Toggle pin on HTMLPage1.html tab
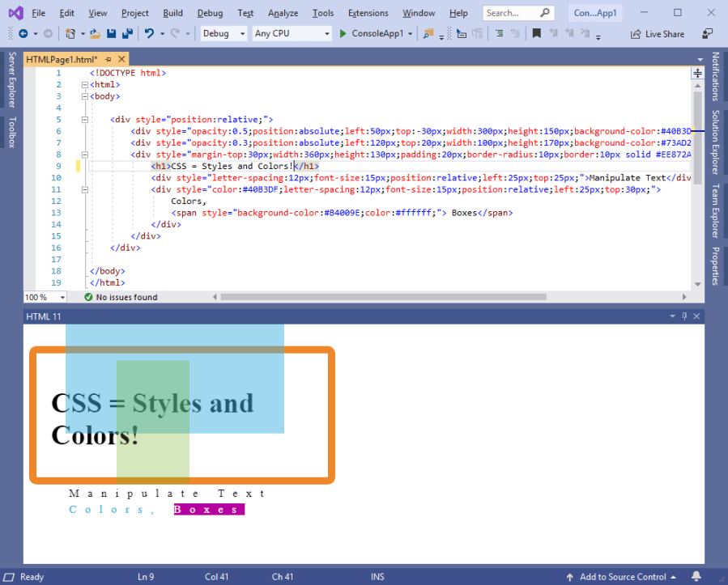Screen dimensions: 728x585 (x=109, y=60)
